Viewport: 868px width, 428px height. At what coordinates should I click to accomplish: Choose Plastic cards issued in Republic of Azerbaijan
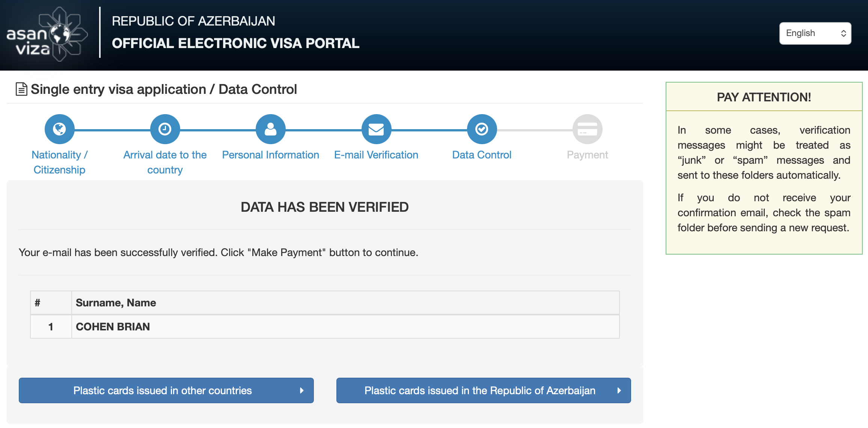click(480, 390)
